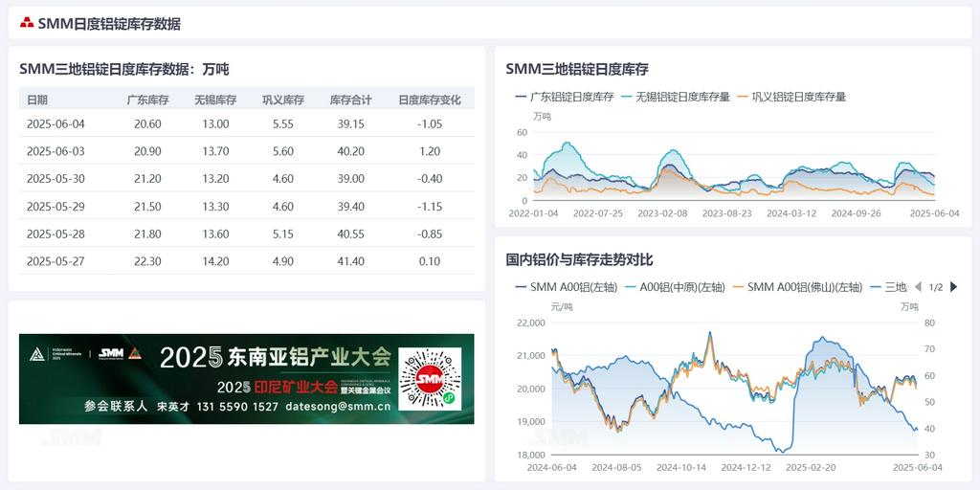Viewport: 980px width, 490px height.
Task: Click 广东库存 value 20.60
Action: (147, 123)
